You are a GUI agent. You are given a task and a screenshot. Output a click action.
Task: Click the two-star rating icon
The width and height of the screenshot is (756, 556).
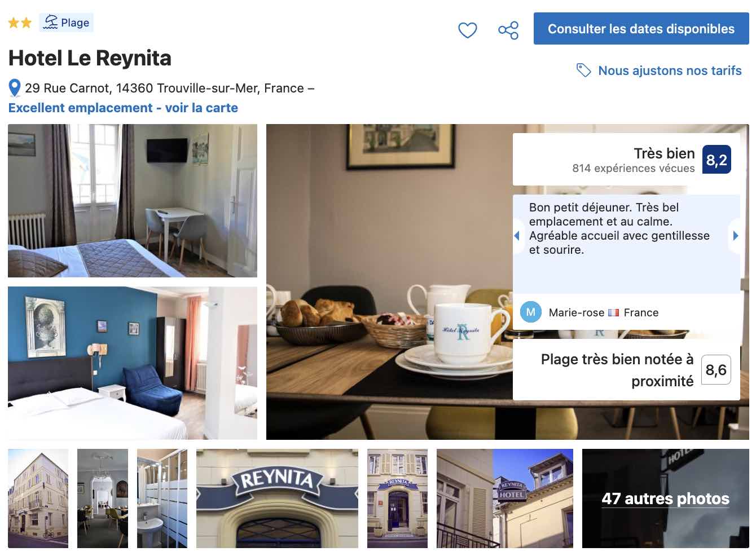(x=20, y=23)
